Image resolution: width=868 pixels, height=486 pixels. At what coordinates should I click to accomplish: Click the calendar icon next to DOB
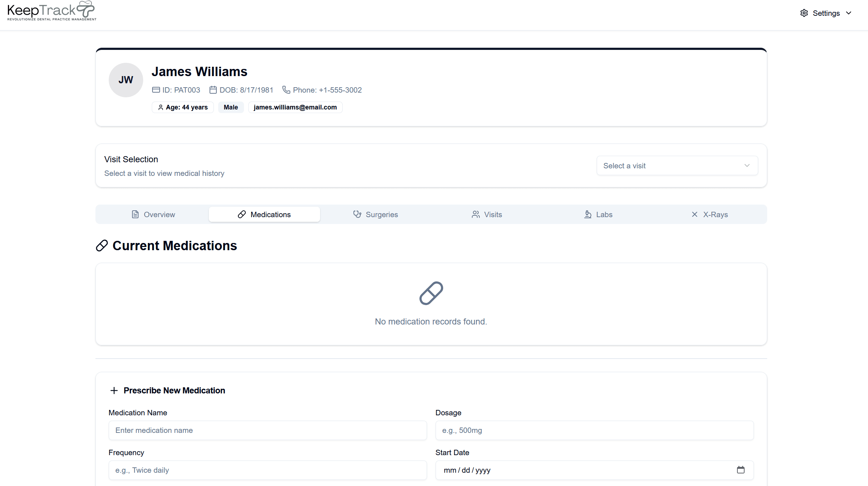213,90
